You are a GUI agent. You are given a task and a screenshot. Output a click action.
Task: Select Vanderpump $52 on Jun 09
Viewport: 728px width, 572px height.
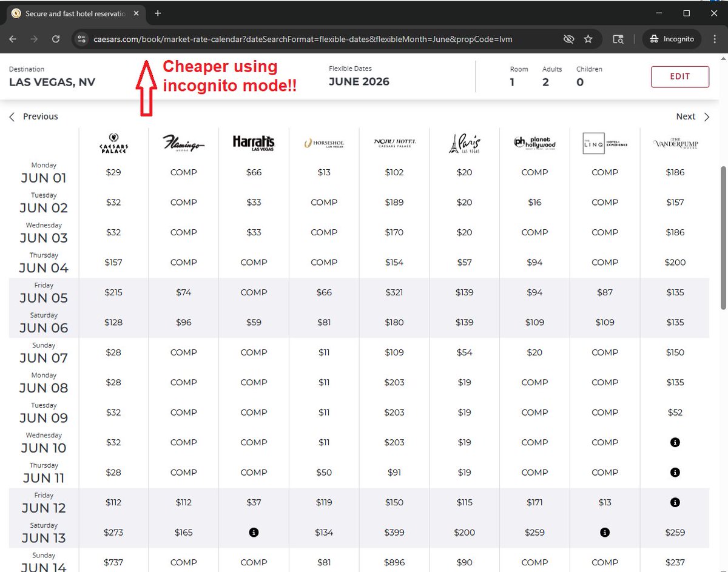click(x=675, y=412)
